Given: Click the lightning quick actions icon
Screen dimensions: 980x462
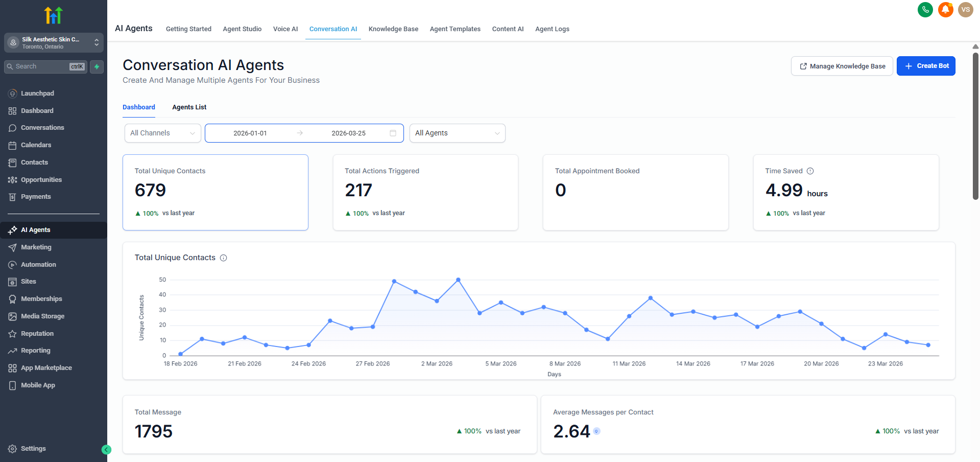Looking at the screenshot, I should (x=97, y=67).
